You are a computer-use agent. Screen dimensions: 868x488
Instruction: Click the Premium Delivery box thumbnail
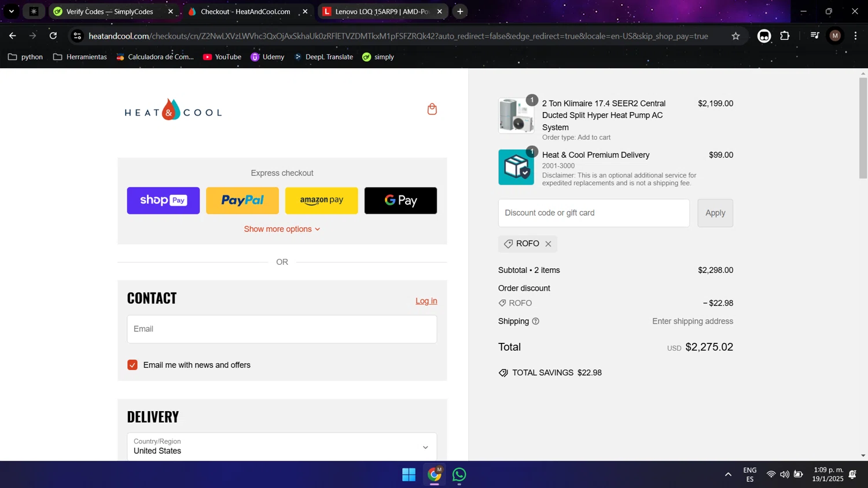pos(516,167)
